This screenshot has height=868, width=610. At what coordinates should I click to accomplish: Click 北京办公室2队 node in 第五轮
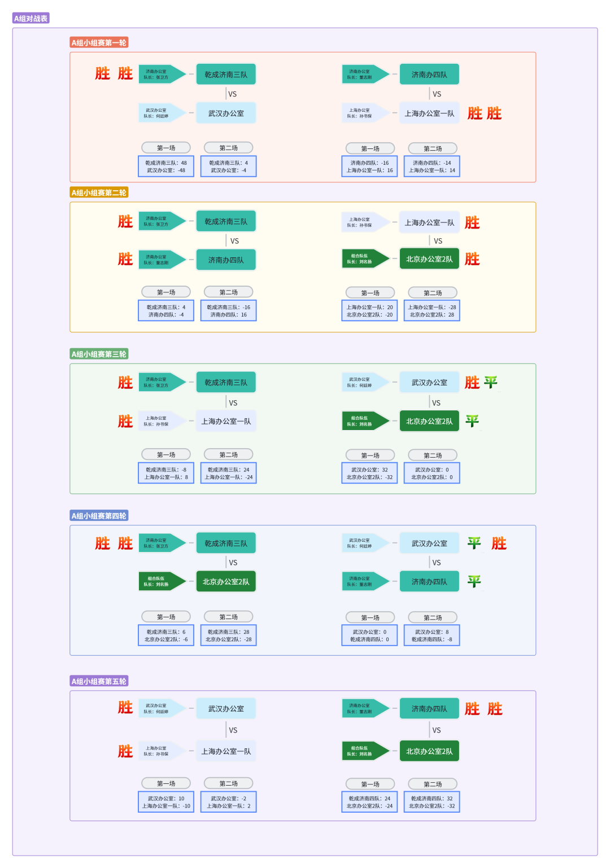point(429,751)
